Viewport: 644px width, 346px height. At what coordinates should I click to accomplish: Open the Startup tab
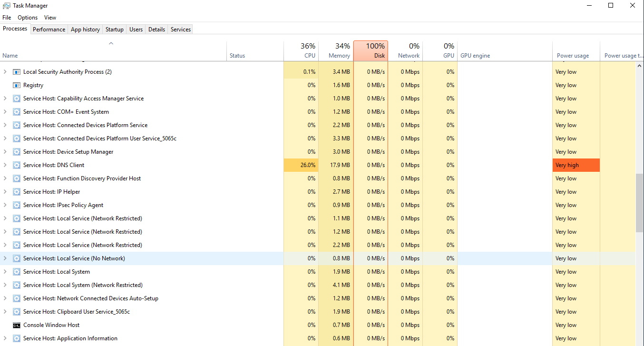pos(114,30)
